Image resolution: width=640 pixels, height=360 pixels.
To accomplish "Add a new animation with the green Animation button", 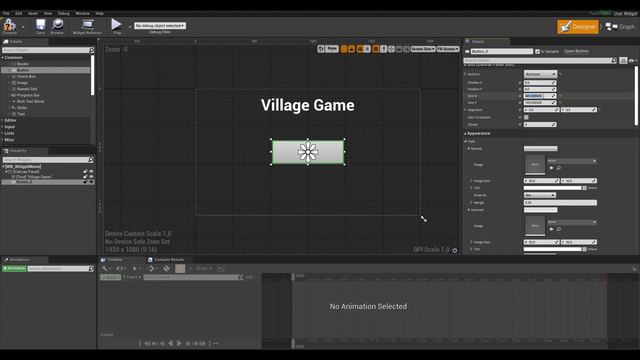I will 14,269.
